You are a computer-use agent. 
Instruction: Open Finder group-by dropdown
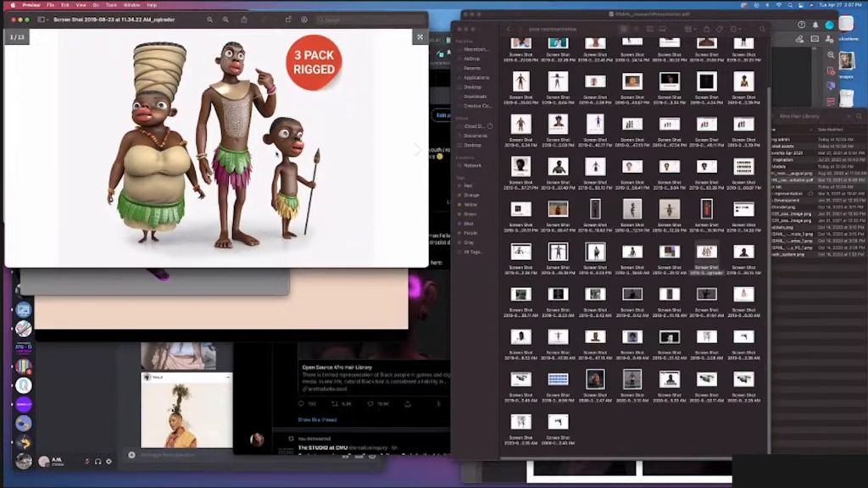pos(689,29)
